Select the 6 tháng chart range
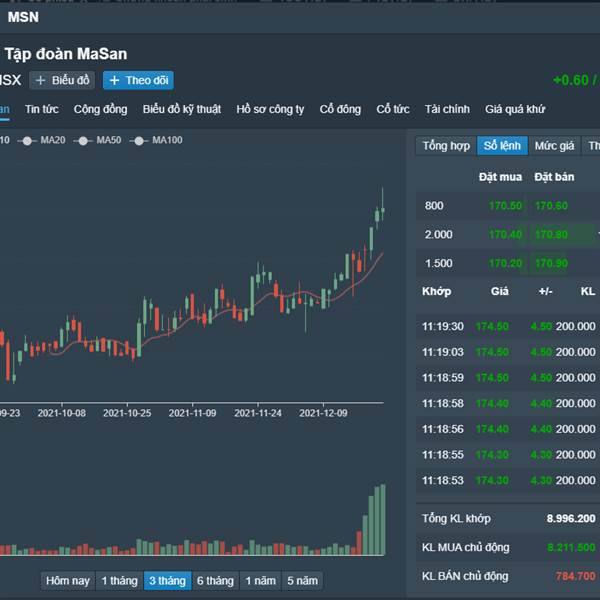Viewport: 600px width, 600px height. coord(215,580)
